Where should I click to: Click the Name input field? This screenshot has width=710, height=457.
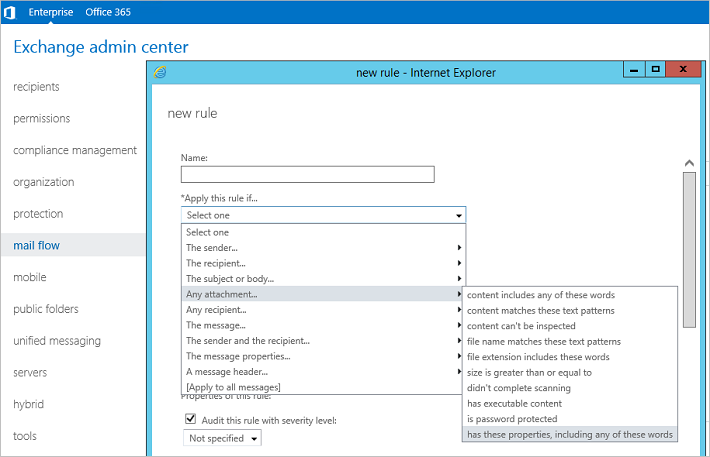pos(307,174)
